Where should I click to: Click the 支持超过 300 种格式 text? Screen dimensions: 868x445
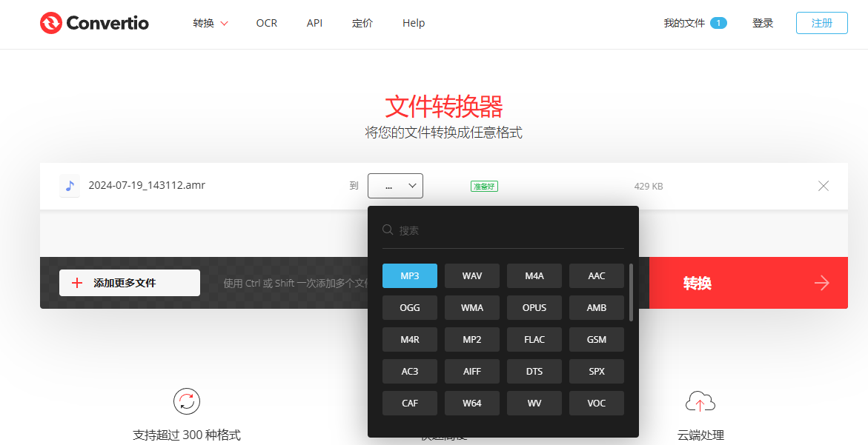coord(187,435)
